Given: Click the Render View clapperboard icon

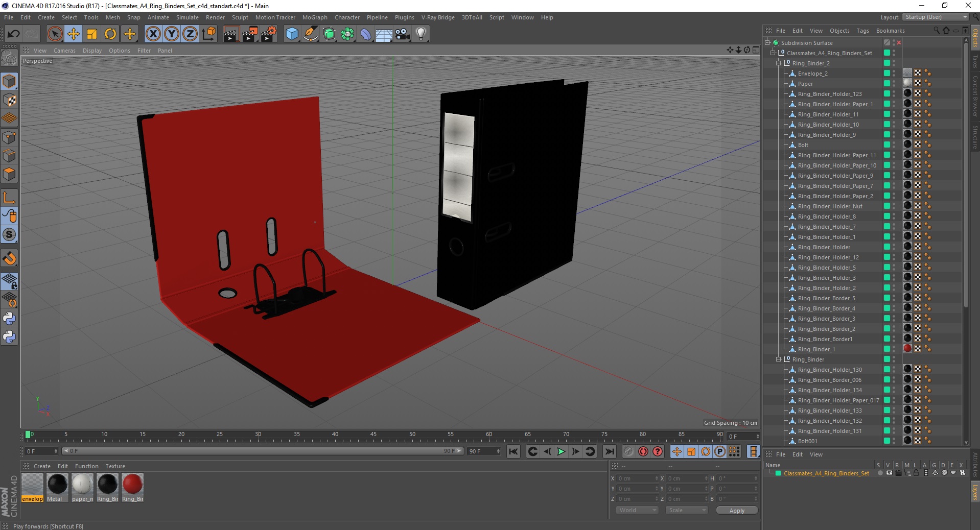Looking at the screenshot, I should click(x=231, y=34).
